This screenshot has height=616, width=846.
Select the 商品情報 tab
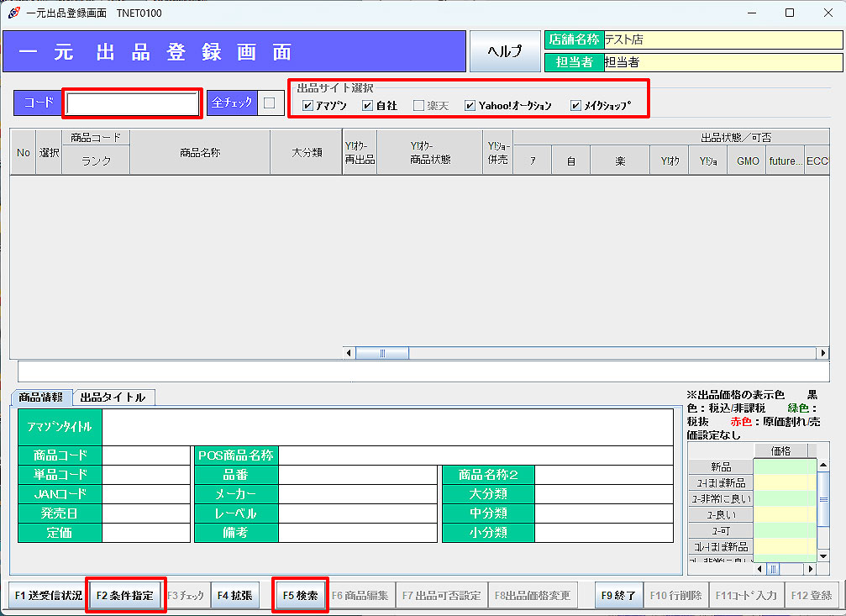point(42,398)
